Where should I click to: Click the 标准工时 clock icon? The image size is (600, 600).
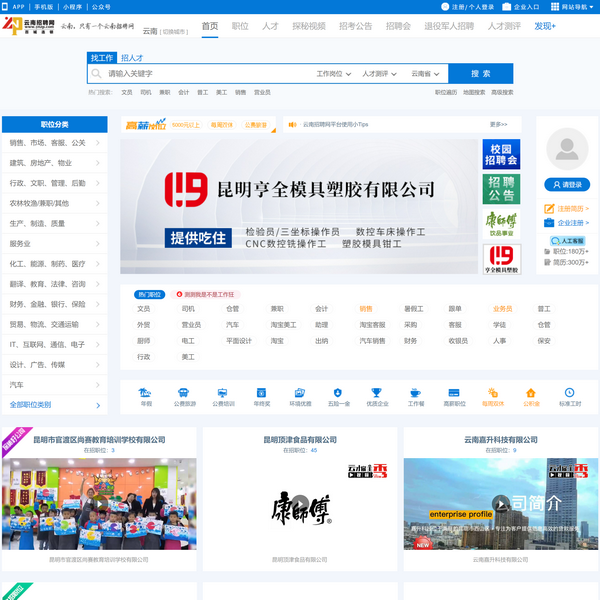(x=569, y=393)
